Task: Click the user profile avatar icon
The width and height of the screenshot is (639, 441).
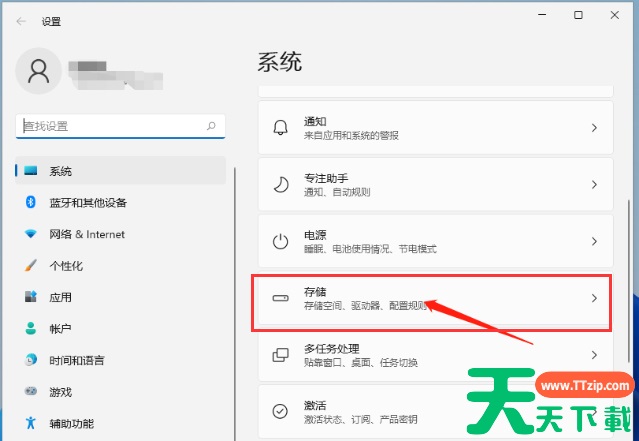Action: 40,70
